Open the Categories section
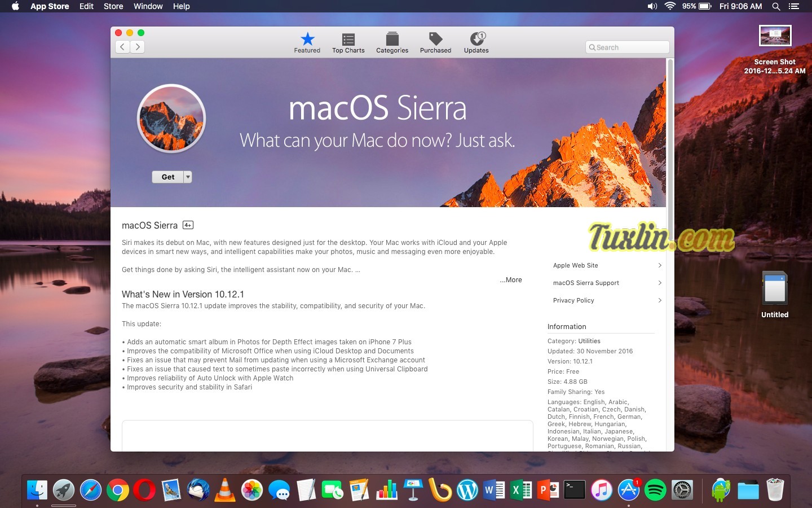 tap(392, 43)
